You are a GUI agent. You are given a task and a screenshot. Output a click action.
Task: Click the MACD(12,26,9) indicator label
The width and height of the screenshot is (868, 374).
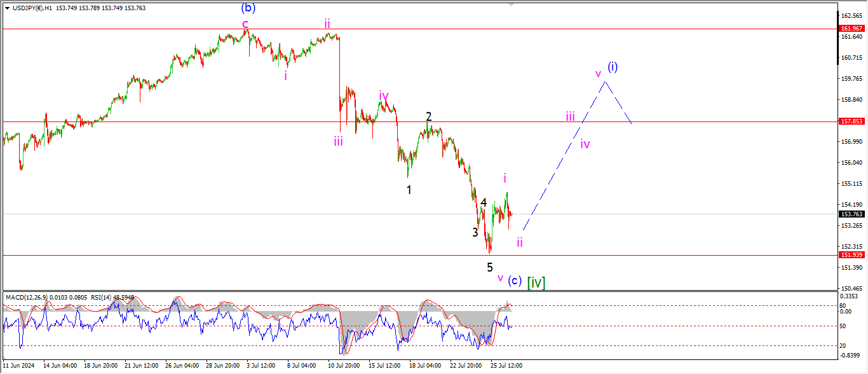coord(26,297)
